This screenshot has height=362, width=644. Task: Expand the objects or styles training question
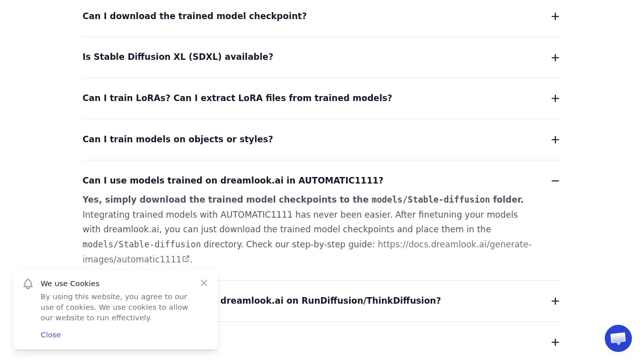pyautogui.click(x=555, y=139)
